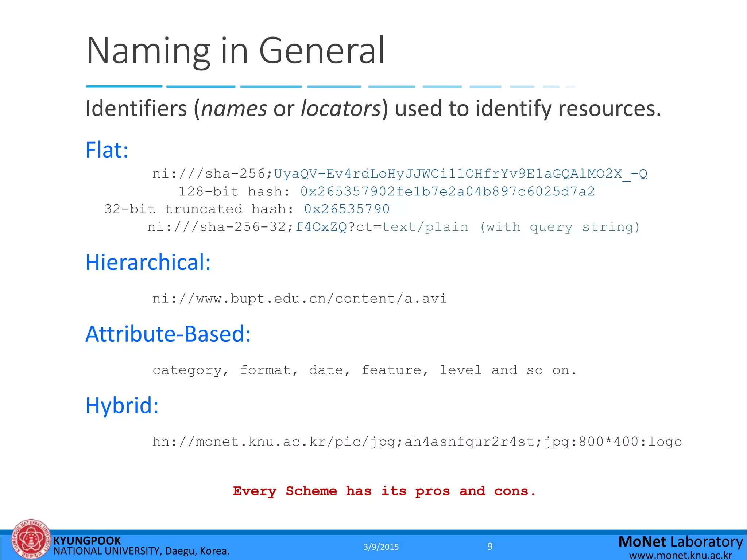Click the 3/9/2015 date in footer

(x=381, y=547)
